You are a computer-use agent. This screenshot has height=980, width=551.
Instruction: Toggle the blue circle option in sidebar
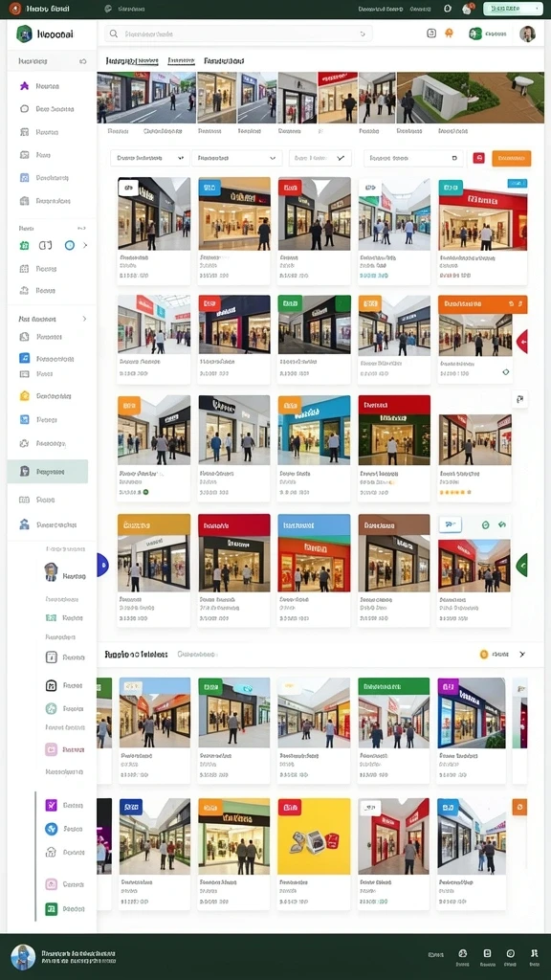[69, 246]
